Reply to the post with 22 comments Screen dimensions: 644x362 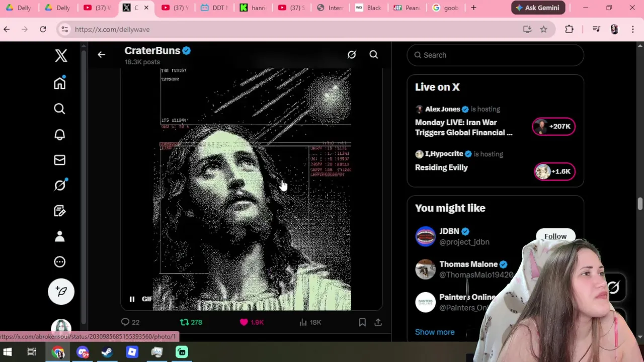coord(130,322)
